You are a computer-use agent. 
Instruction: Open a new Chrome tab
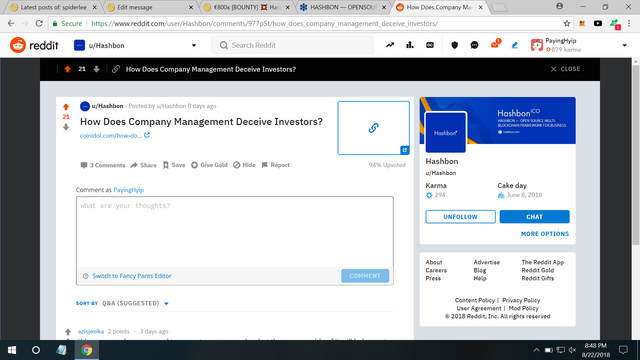pos(498,7)
